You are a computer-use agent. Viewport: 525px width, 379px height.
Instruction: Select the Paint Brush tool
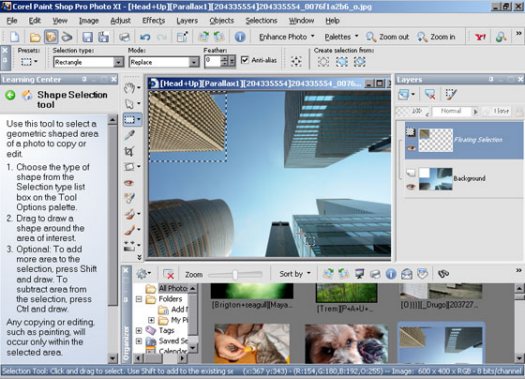pos(129,213)
